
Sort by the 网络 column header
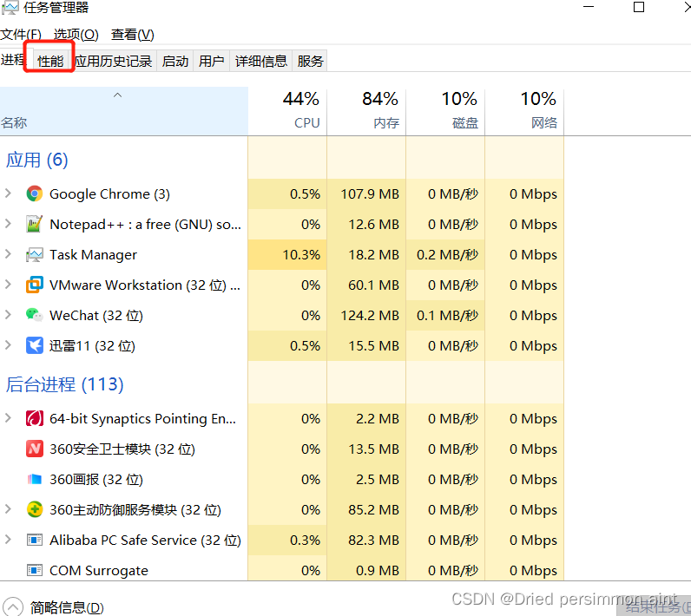click(524, 111)
